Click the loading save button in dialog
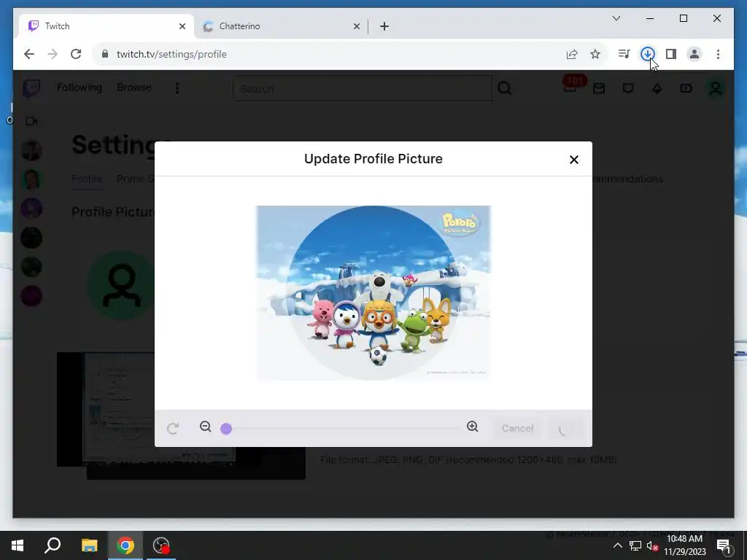Image resolution: width=747 pixels, height=560 pixels. pyautogui.click(x=565, y=428)
